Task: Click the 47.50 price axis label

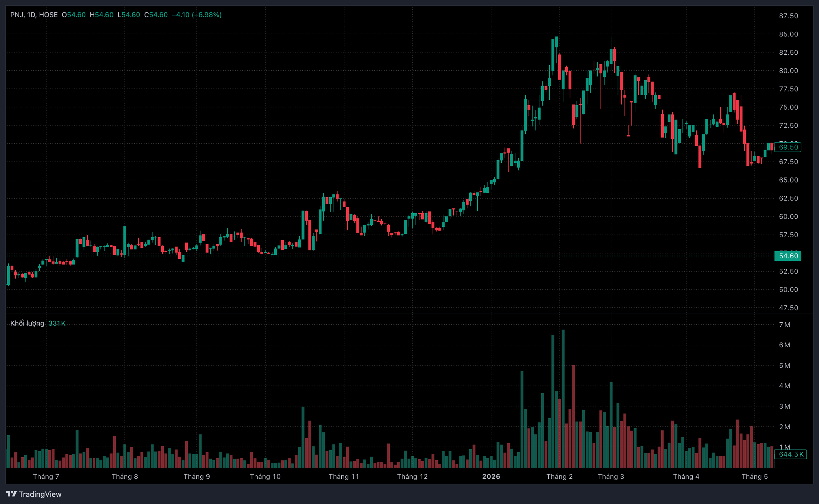Action: [x=788, y=308]
